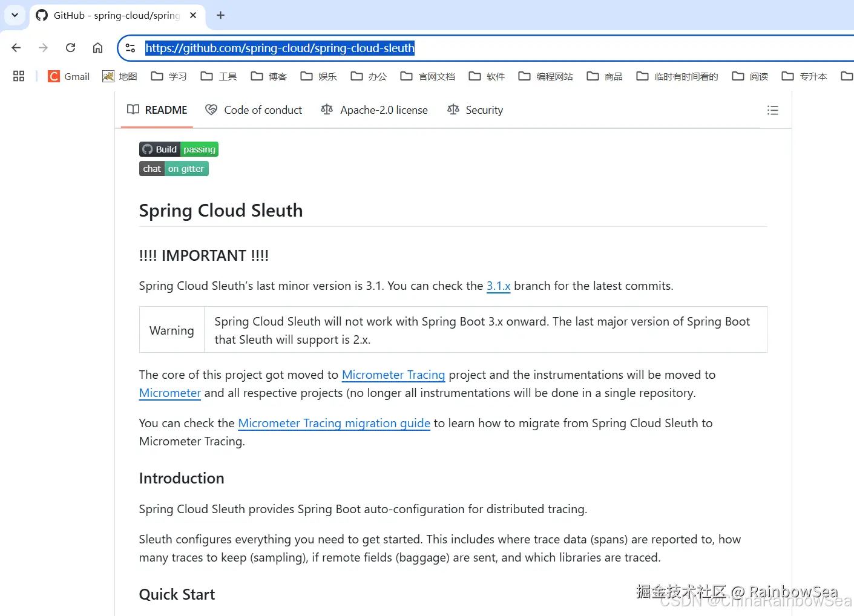The width and height of the screenshot is (854, 616).
Task: Expand the 编程网站 bookmark folder
Action: click(x=545, y=76)
